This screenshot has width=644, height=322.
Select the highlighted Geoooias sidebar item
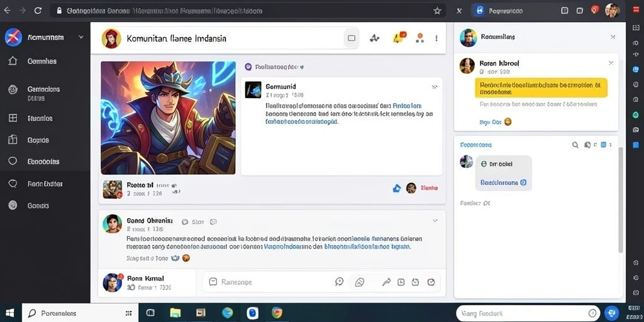(x=45, y=162)
